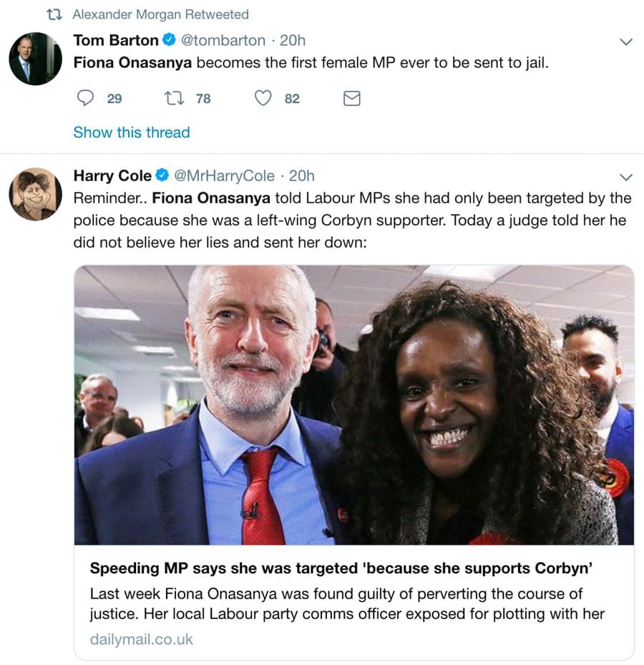The width and height of the screenshot is (644, 665).
Task: Open Tom Barton's profile picture
Action: (36, 59)
